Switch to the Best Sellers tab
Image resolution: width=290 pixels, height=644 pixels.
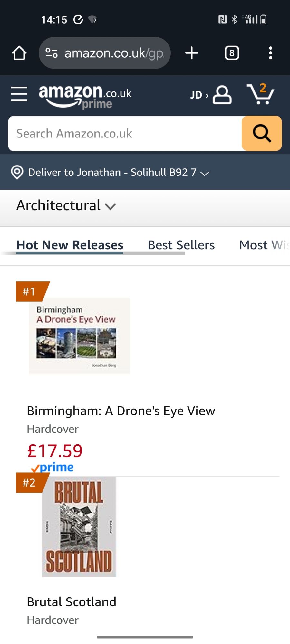pos(181,245)
